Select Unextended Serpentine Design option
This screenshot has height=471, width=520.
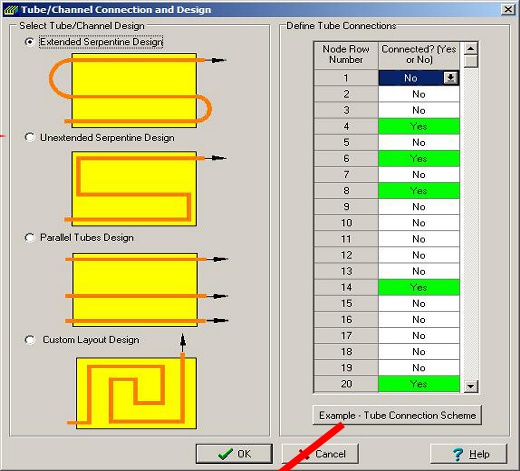29,137
